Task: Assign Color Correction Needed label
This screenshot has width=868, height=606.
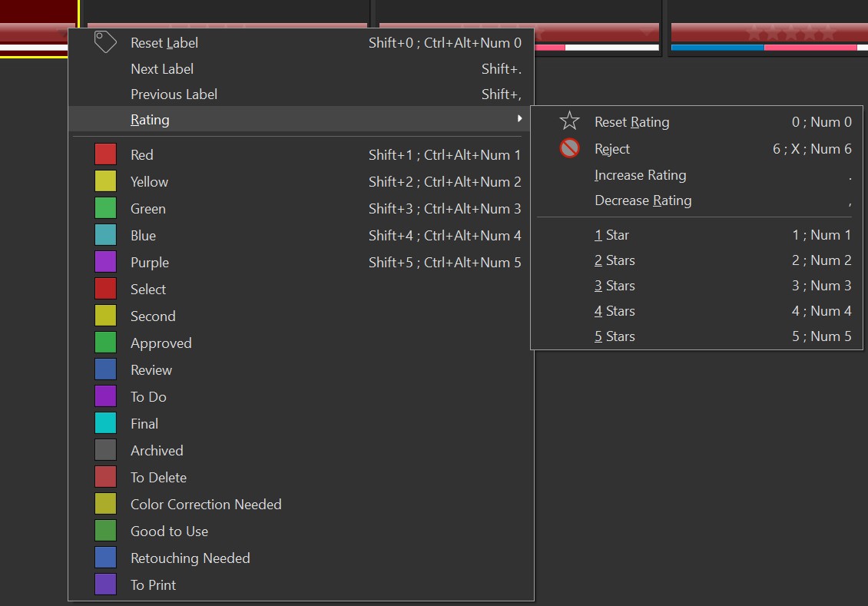Action: [300, 504]
